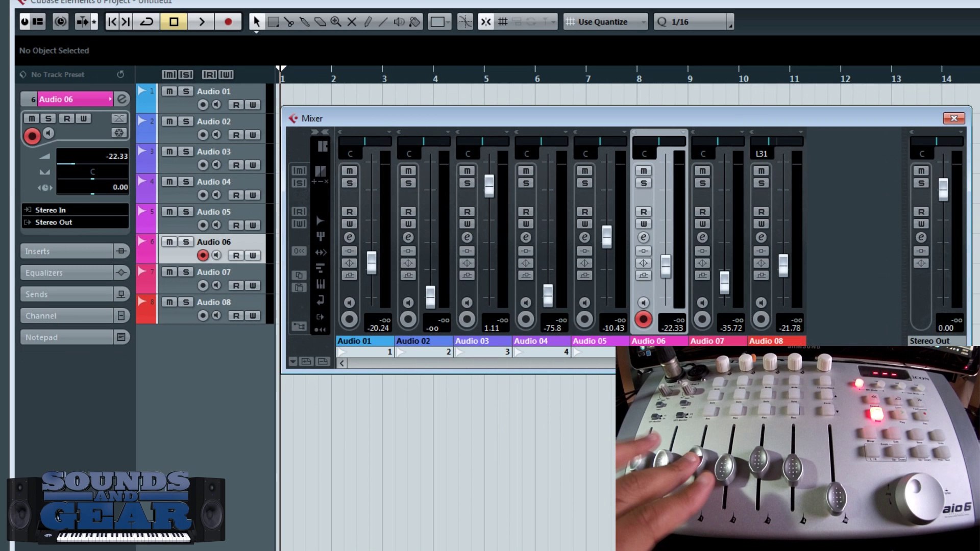Expand the Inserts inspector section

tap(66, 252)
